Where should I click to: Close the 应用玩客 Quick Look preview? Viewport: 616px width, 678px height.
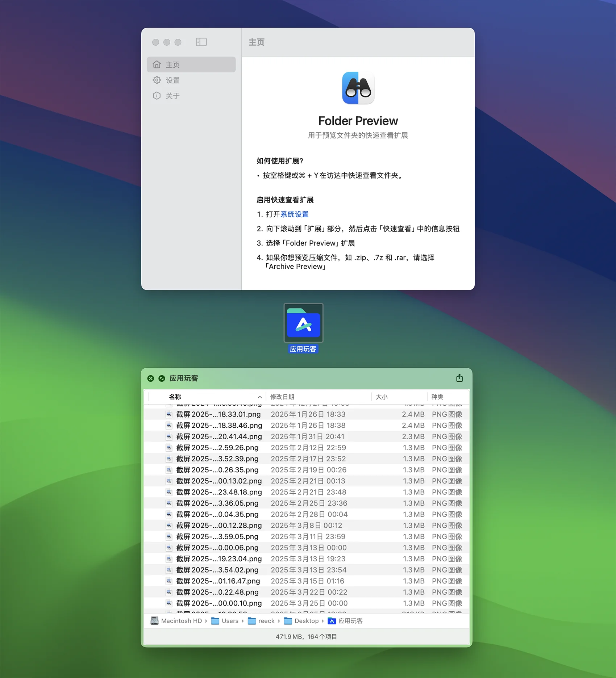(151, 378)
